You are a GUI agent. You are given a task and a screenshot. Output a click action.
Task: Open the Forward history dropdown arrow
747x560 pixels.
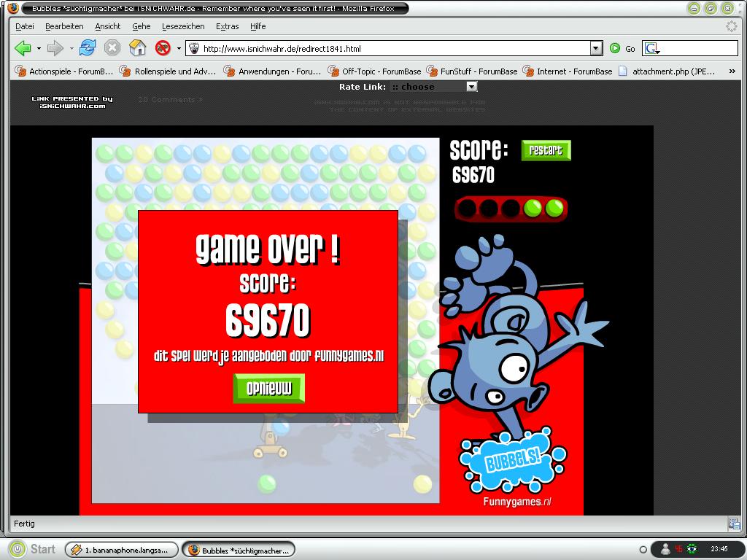click(71, 48)
